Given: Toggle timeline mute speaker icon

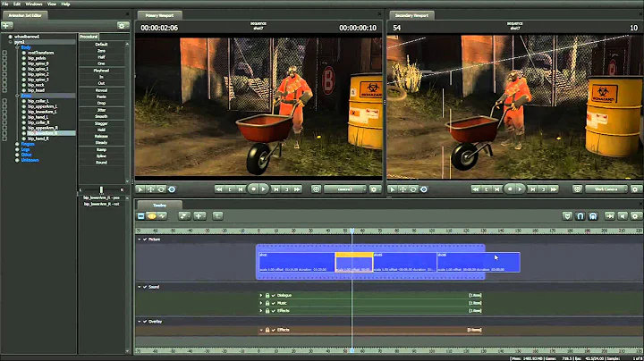Looking at the screenshot, I should [x=623, y=215].
